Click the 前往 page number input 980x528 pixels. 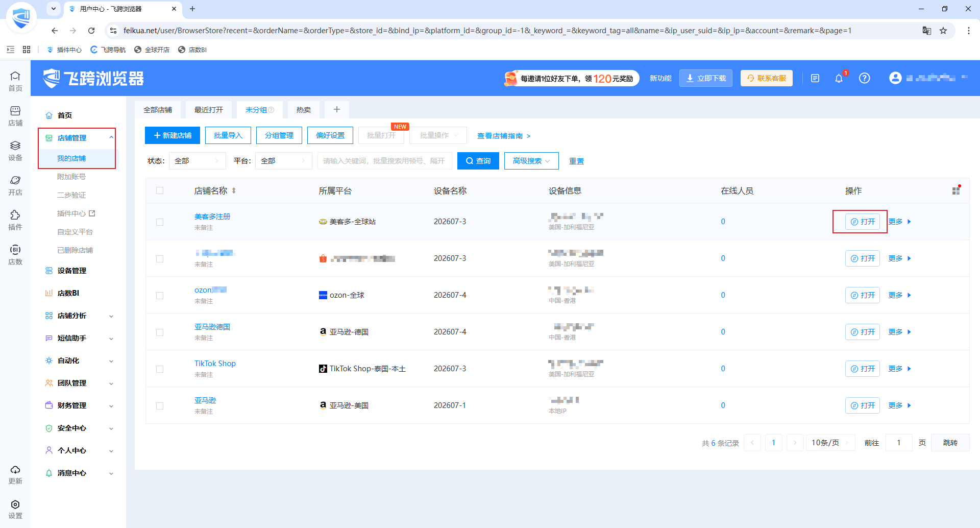(899, 443)
